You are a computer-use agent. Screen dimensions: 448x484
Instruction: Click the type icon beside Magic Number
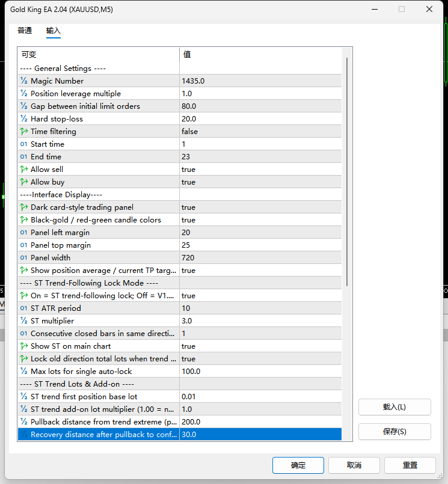pos(24,81)
